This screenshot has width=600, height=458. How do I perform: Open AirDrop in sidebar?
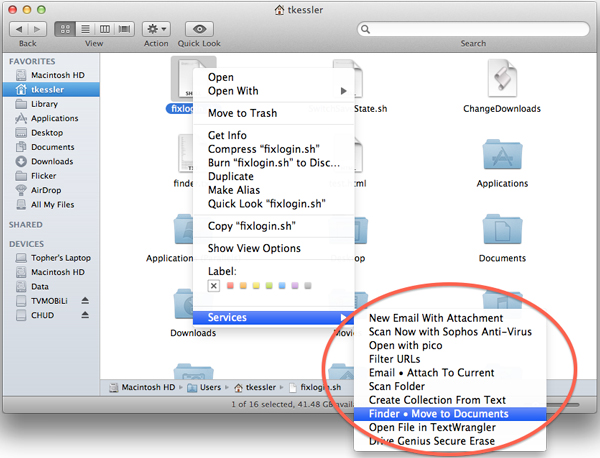click(51, 190)
